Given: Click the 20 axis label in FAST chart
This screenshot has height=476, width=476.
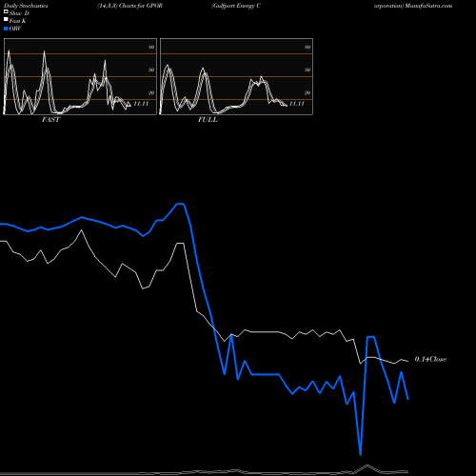Looking at the screenshot, I should (x=151, y=92).
